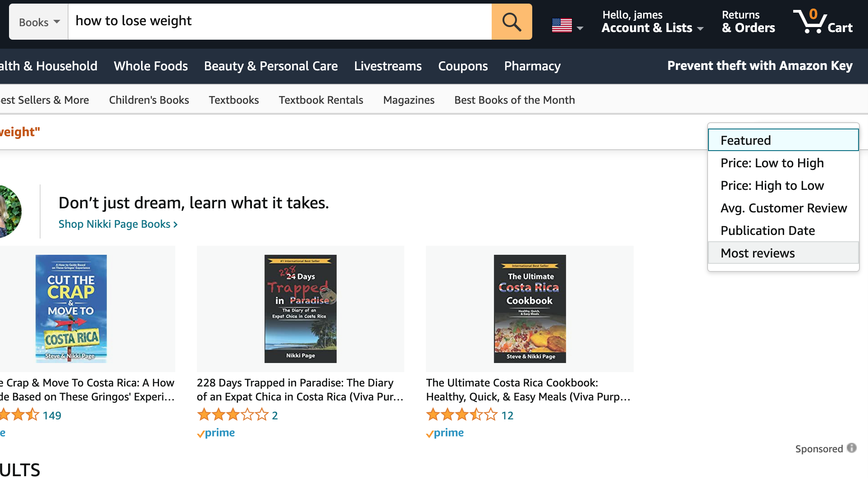
Task: Open Cut the Crap book title link
Action: (87, 390)
